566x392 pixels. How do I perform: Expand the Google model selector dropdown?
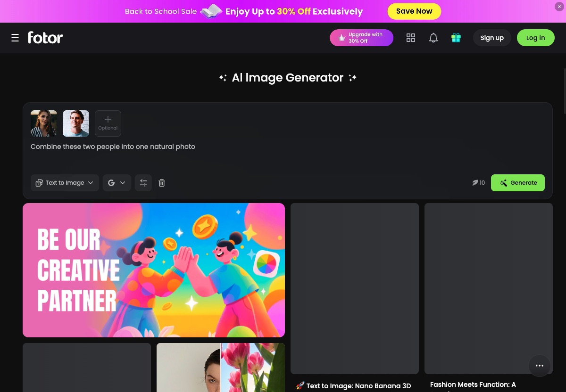(x=117, y=183)
